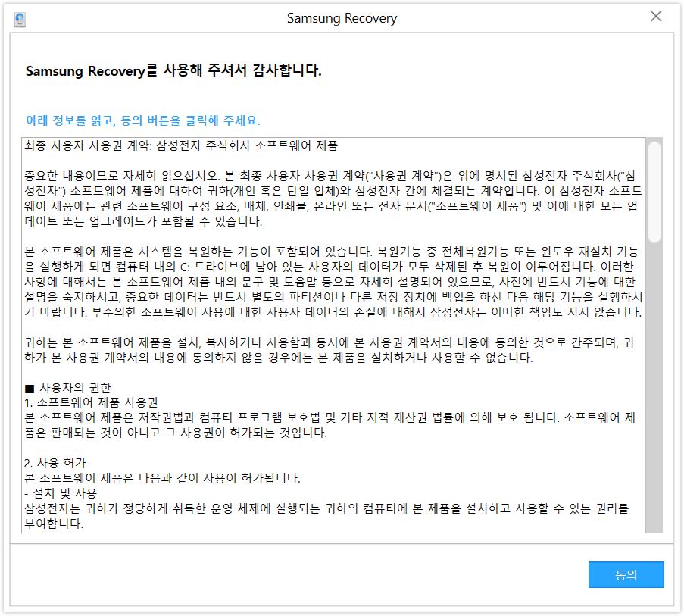Viewport: 684px width, 616px height.
Task: Click the 동의 agree button
Action: [626, 574]
